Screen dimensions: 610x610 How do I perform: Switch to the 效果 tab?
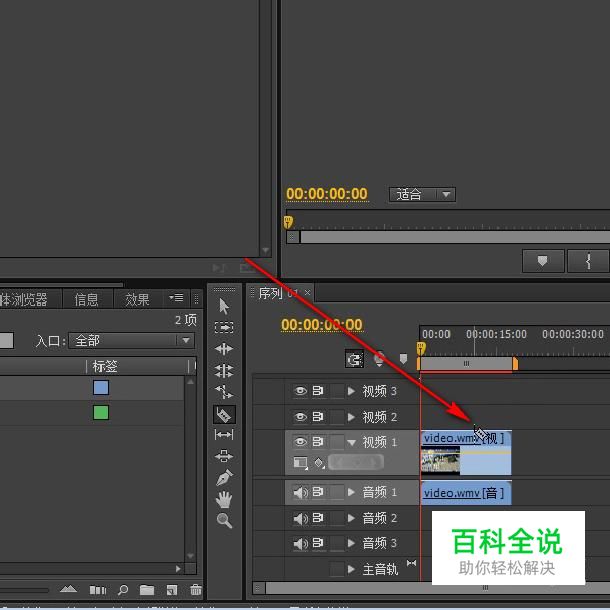click(137, 300)
